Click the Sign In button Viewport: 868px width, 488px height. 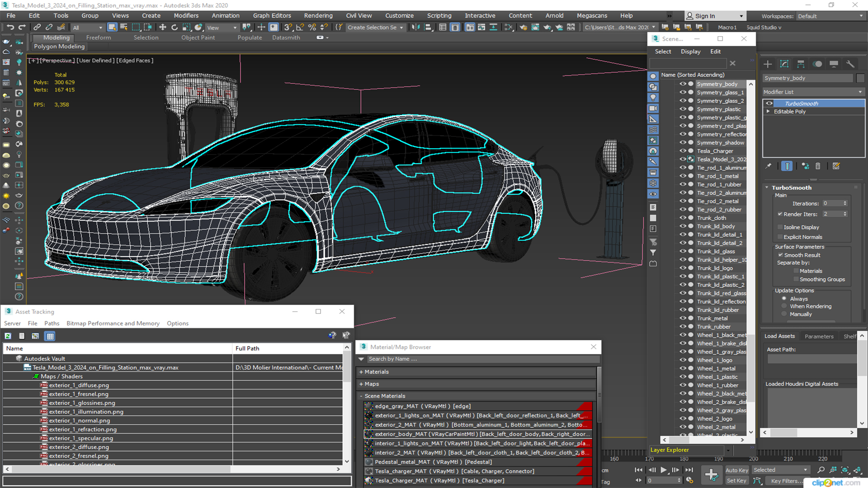714,16
